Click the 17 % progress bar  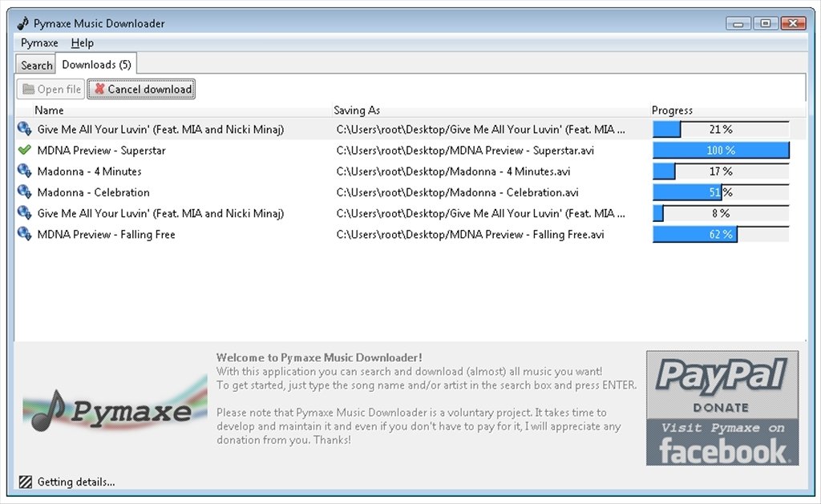click(721, 171)
